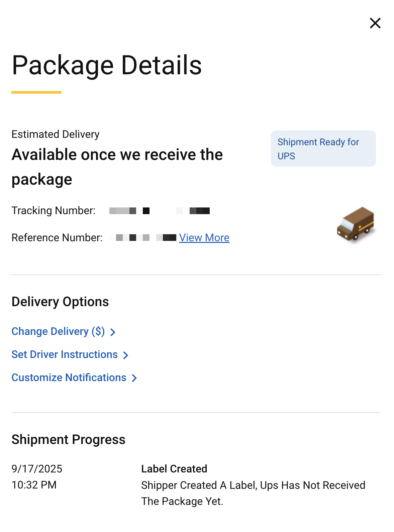The height and width of the screenshot is (532, 394).
Task: Click the Shipment Progress section heading
Action: 68,440
